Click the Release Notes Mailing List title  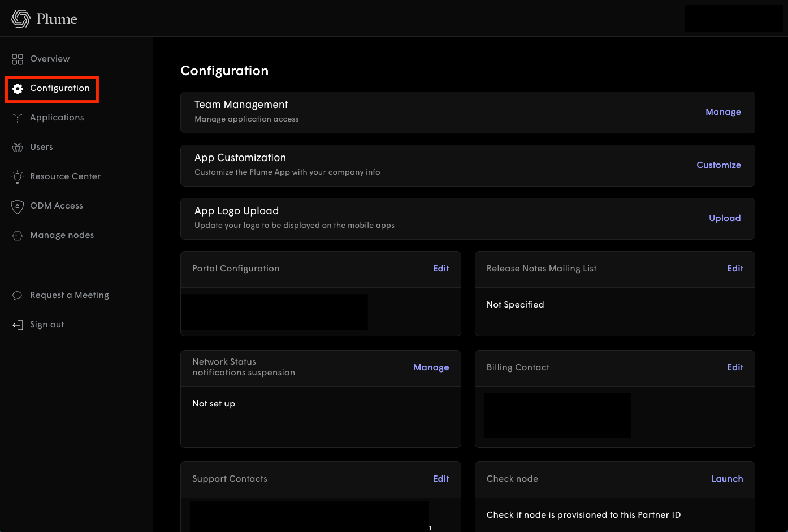point(542,269)
